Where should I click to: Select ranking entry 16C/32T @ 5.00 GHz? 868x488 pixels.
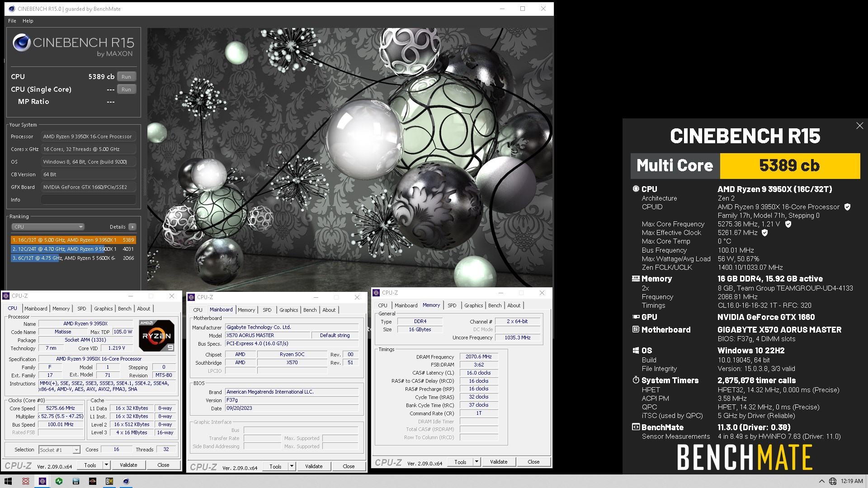point(73,240)
